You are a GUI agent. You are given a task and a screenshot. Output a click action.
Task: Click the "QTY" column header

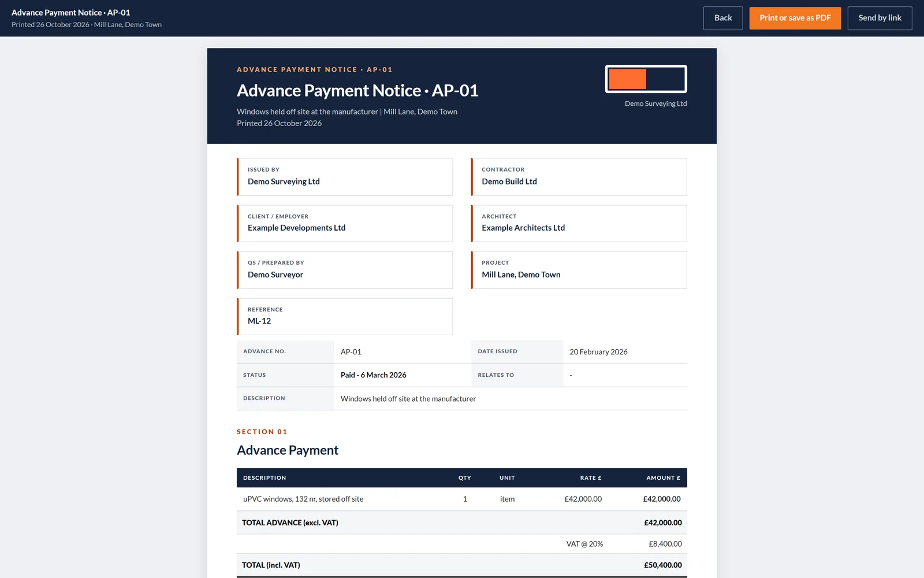pos(465,478)
